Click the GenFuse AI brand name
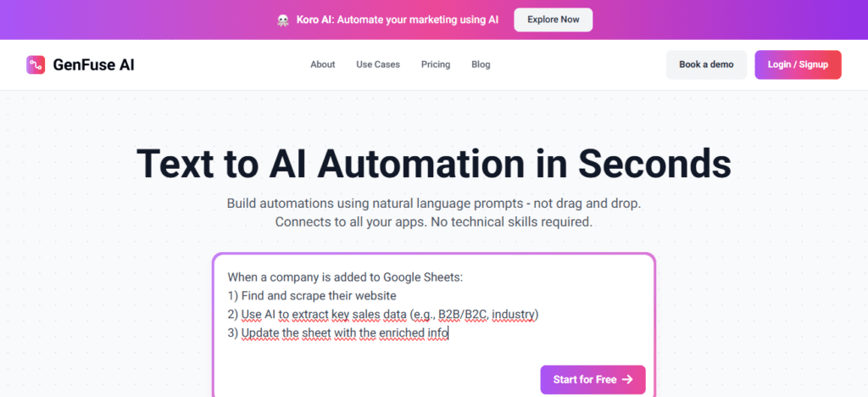 (93, 64)
